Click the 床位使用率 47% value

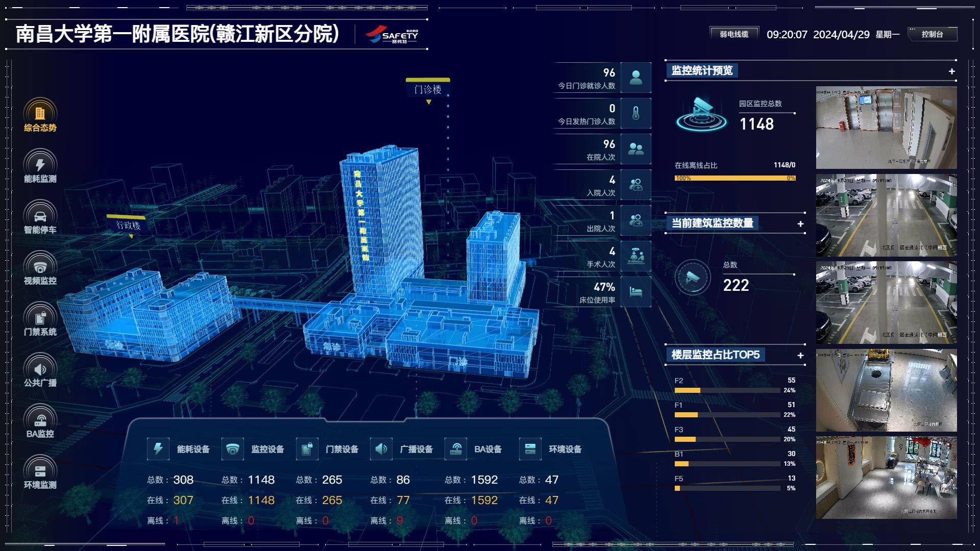coord(604,287)
